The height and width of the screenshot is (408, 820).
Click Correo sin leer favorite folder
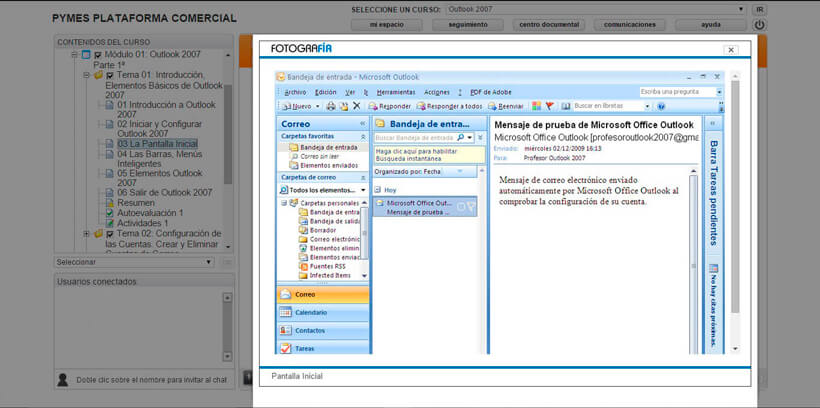[x=315, y=156]
